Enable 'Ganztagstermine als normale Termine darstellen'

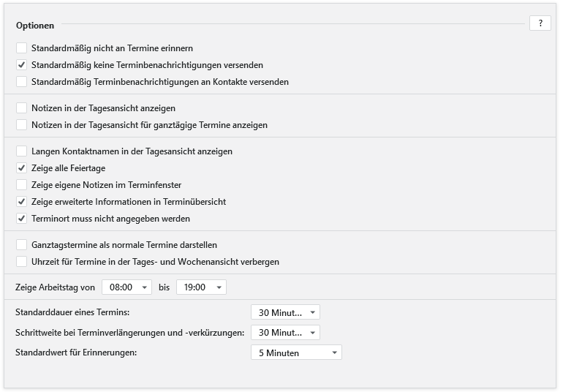22,245
